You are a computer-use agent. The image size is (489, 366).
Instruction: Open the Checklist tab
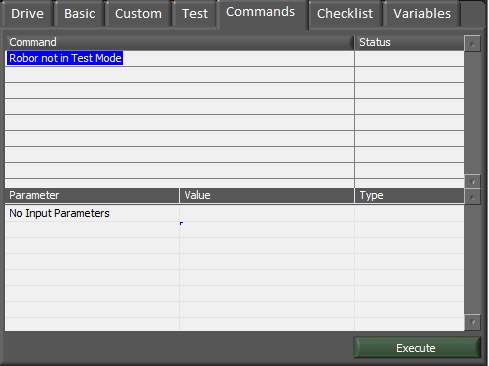pos(345,14)
